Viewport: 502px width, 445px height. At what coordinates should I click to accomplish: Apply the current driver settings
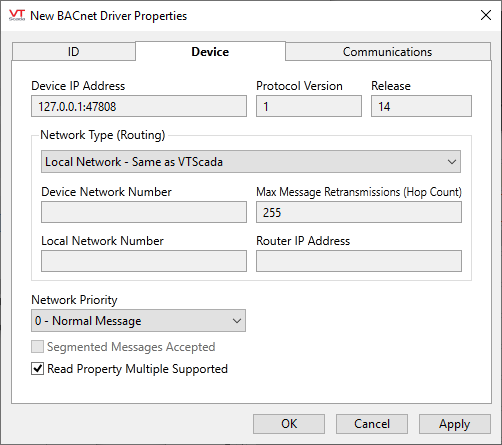[x=455, y=424]
